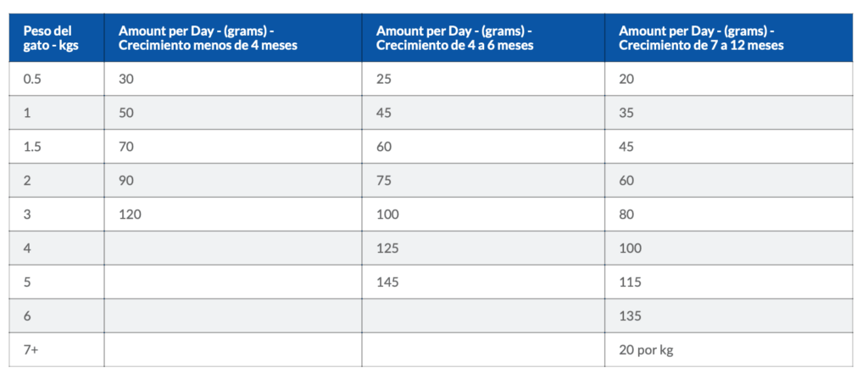Select the 'Crecimiento de 4 a 6 meses' header
868x379 pixels.
483,37
